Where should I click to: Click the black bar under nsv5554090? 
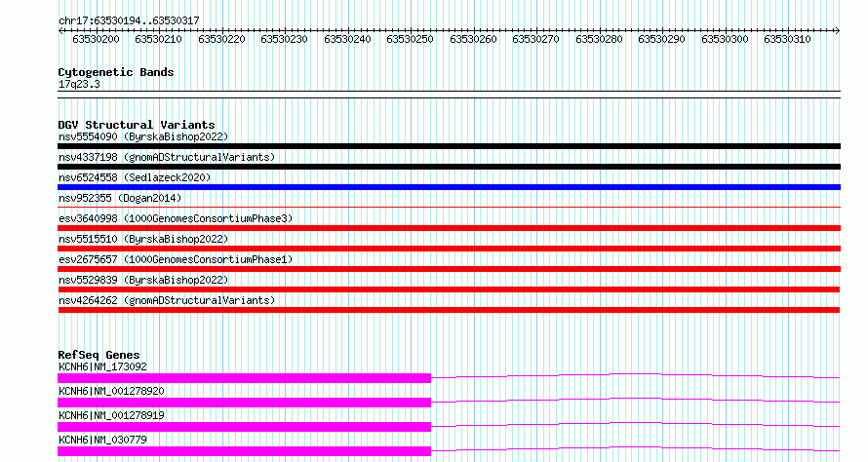(449, 146)
